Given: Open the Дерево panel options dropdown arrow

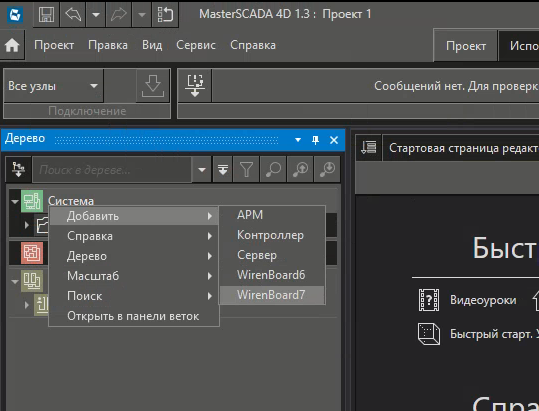Looking at the screenshot, I should coord(298,140).
